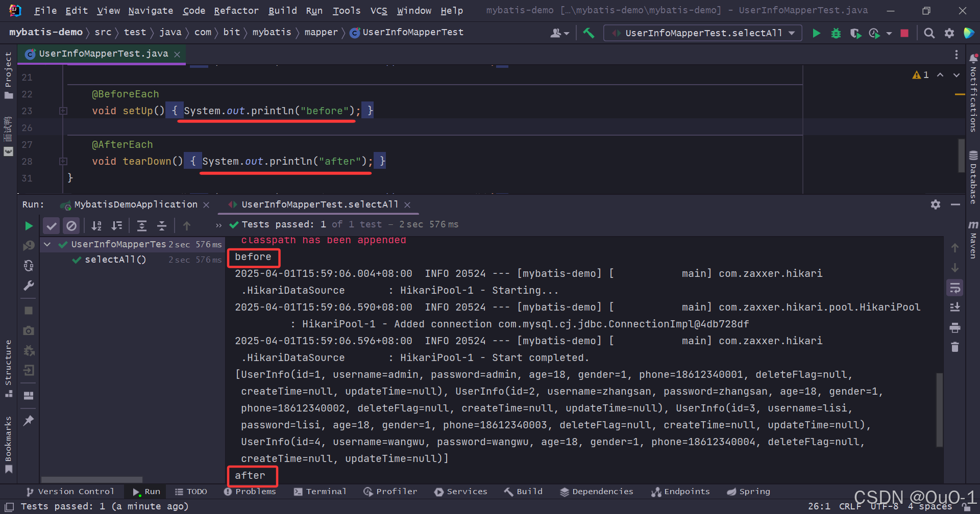Click the camera dump threads icon

pyautogui.click(x=29, y=330)
